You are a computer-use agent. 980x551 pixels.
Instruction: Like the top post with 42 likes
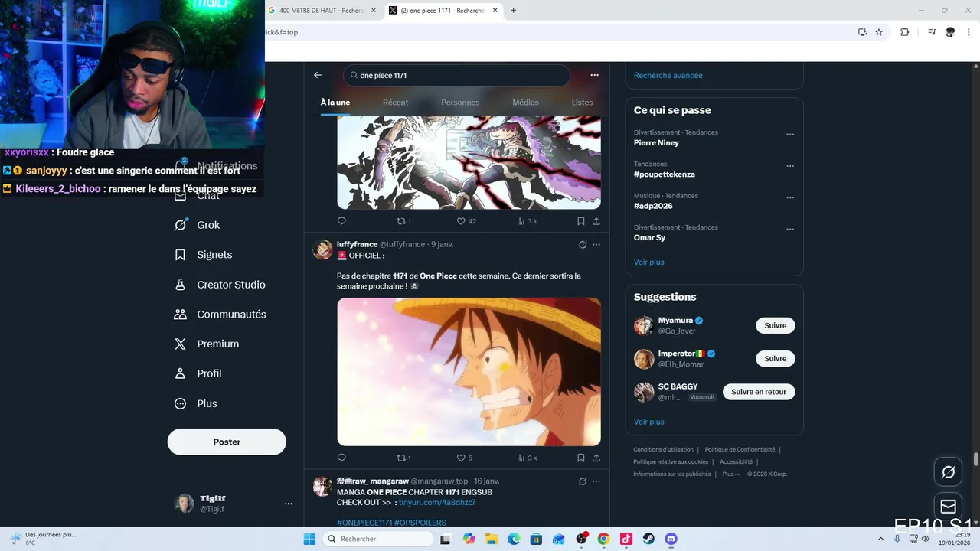[466, 221]
